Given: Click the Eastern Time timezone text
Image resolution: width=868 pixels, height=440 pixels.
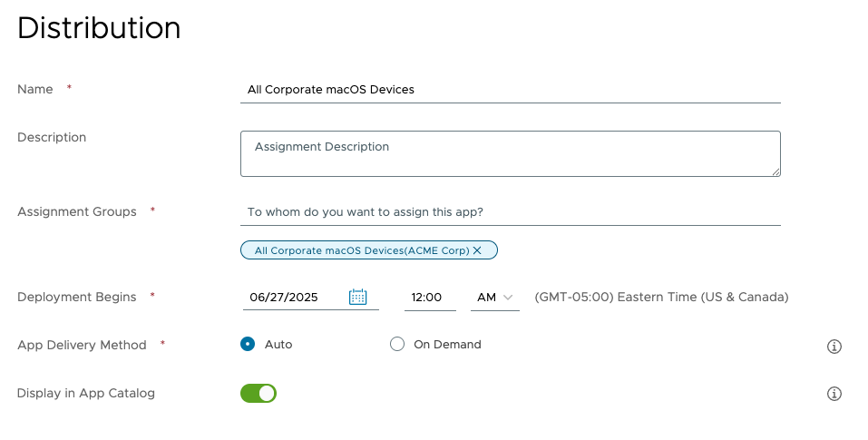Looking at the screenshot, I should pyautogui.click(x=661, y=298).
